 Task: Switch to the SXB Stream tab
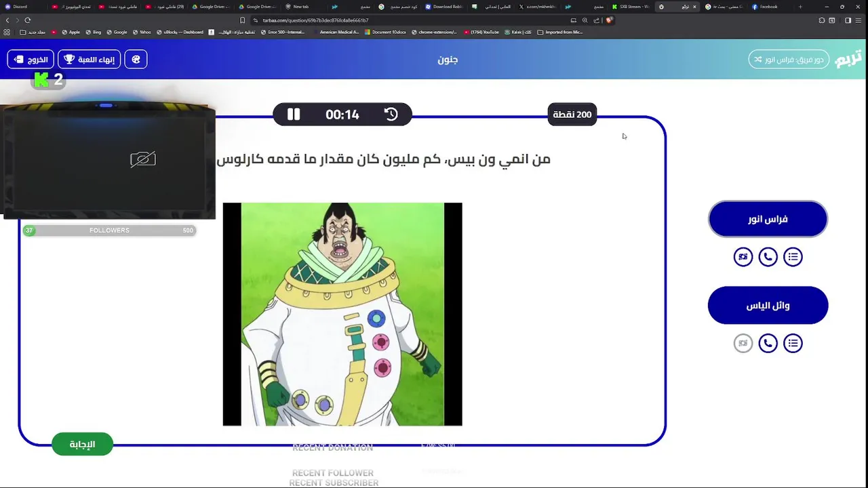pos(630,7)
